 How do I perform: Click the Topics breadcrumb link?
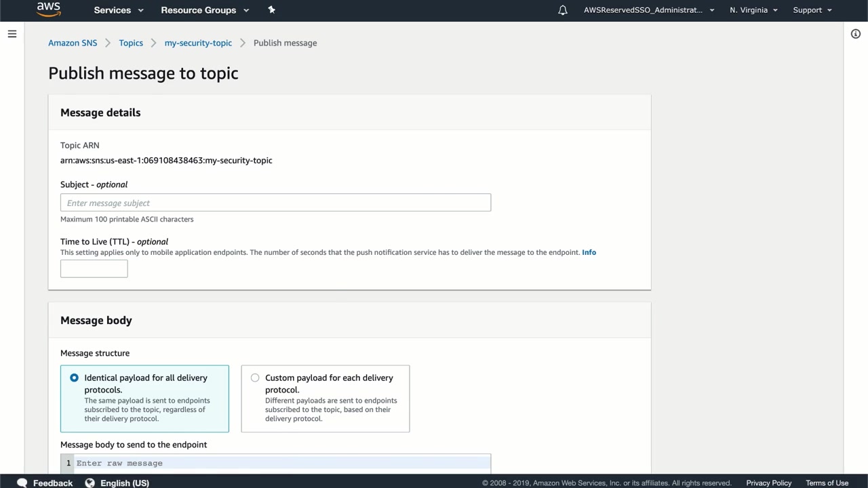coord(131,43)
